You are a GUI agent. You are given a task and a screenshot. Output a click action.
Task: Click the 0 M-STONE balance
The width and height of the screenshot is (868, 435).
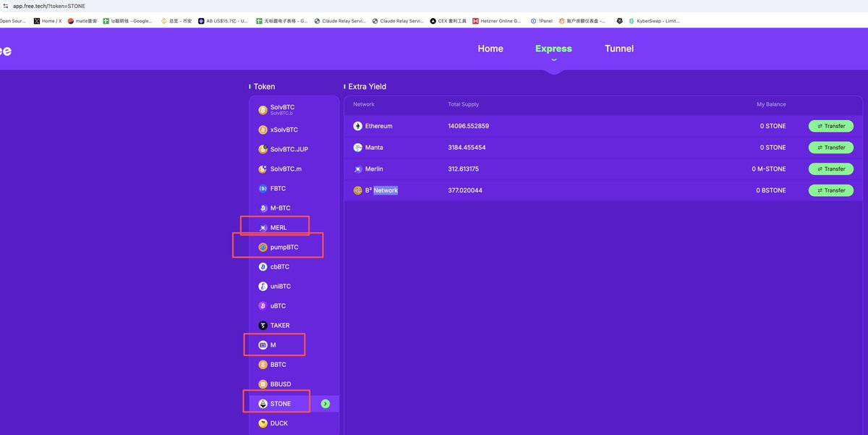[x=769, y=169]
